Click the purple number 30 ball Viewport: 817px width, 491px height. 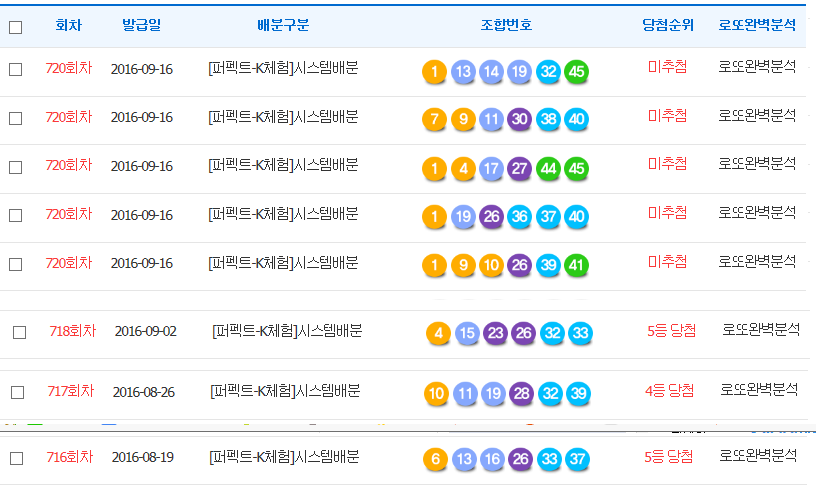(x=519, y=120)
